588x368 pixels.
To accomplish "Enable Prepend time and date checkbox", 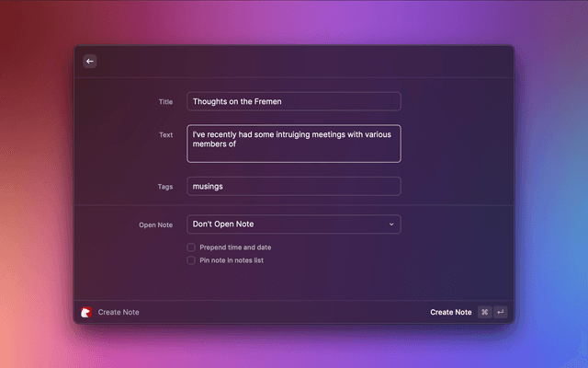I will 191,247.
